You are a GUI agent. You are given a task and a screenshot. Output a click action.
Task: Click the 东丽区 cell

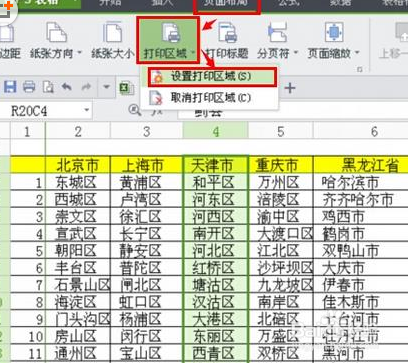click(216, 336)
